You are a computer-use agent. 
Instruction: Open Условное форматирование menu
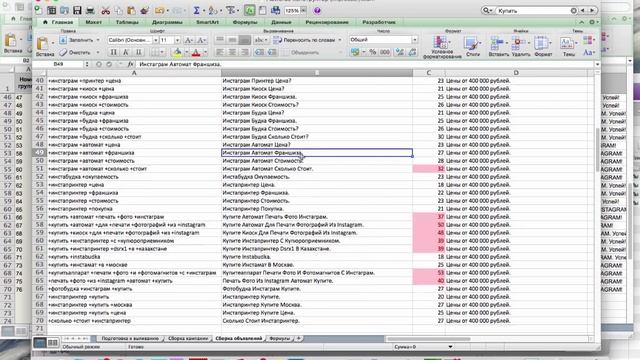coord(442,47)
